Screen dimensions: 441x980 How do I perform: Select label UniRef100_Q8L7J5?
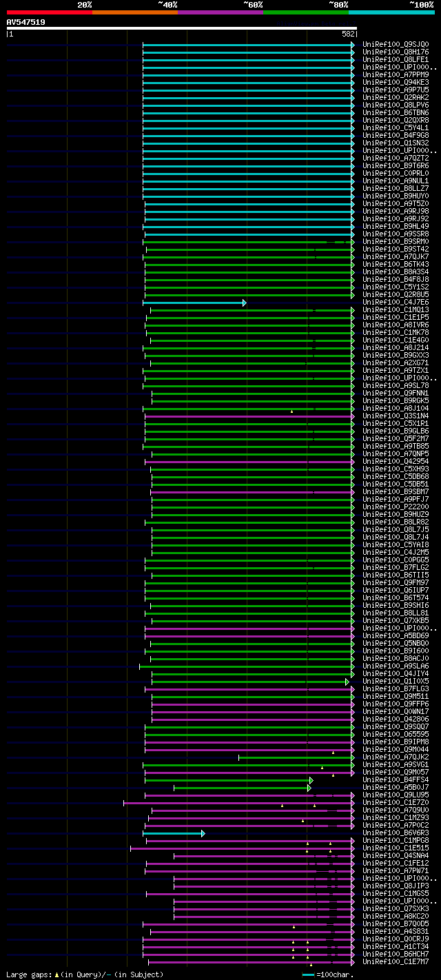[396, 529]
